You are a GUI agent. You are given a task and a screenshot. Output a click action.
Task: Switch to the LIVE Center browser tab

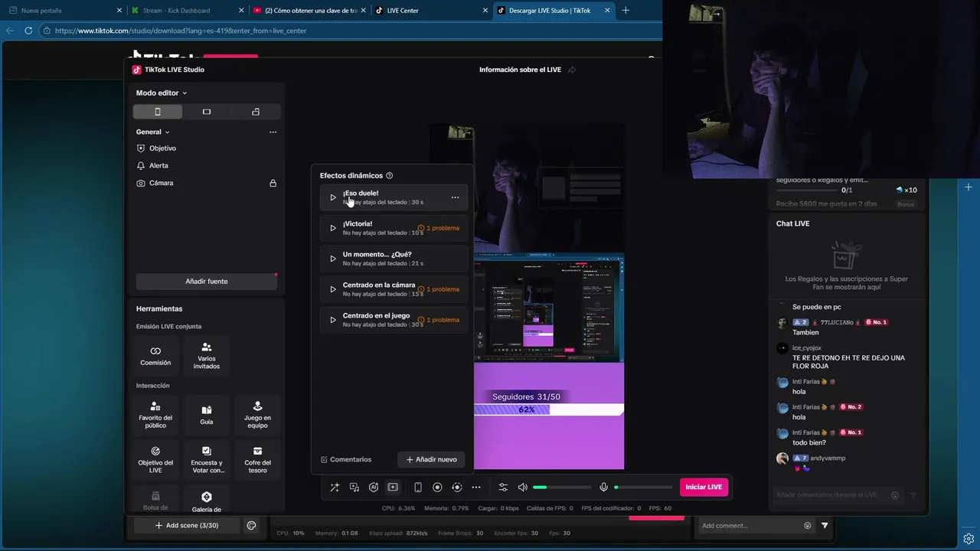(x=433, y=11)
